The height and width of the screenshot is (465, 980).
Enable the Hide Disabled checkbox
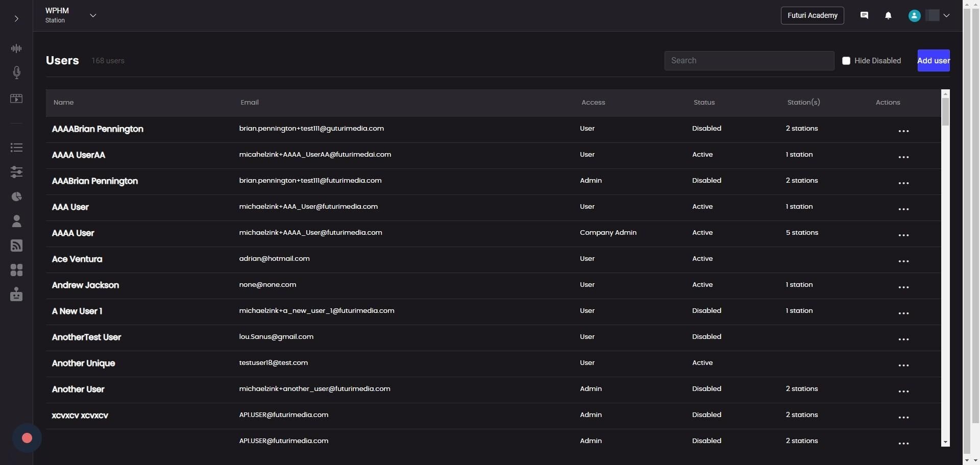[x=846, y=61]
